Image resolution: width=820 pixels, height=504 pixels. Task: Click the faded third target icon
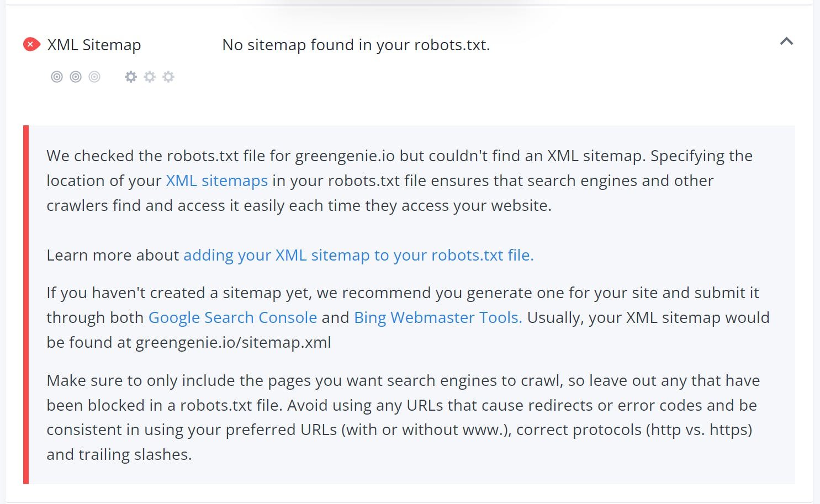(94, 76)
